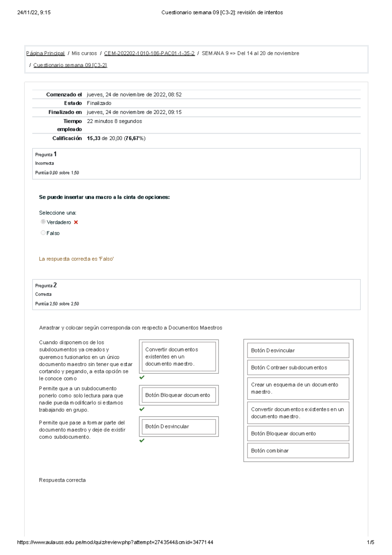Image resolution: width=392 pixels, height=555 pixels.
Task: Click SEMANA 9 section breadcrumb item
Action: [250, 53]
